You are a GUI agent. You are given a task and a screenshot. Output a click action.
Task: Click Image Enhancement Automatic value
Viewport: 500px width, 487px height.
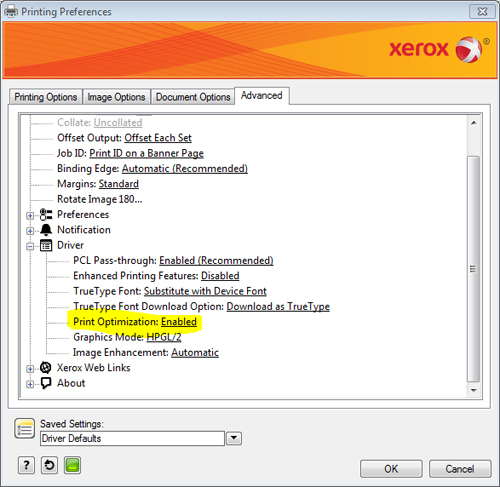click(x=195, y=353)
